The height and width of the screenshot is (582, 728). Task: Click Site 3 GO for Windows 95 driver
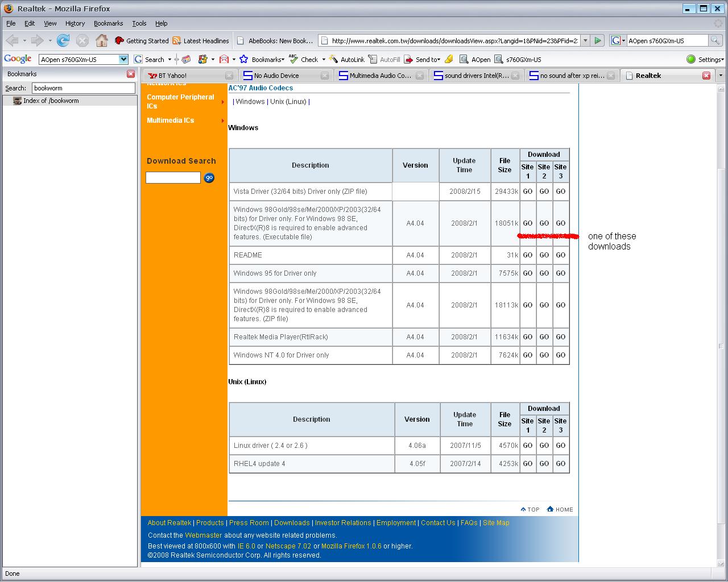(561, 273)
